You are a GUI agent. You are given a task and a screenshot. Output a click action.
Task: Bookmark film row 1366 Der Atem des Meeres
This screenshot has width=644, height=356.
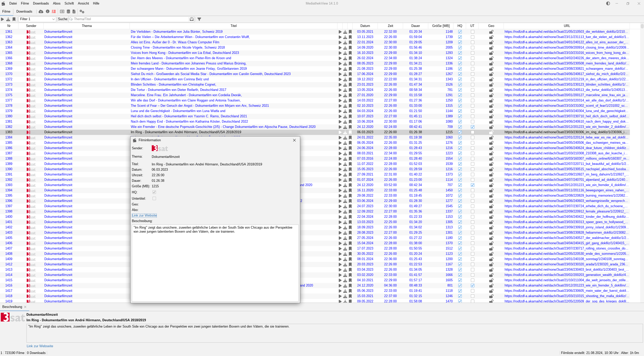click(350, 58)
